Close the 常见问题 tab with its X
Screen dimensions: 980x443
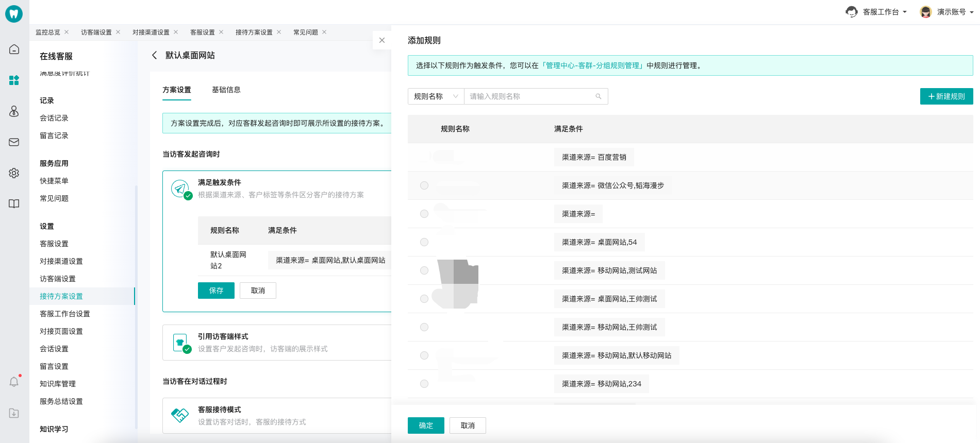coord(324,32)
